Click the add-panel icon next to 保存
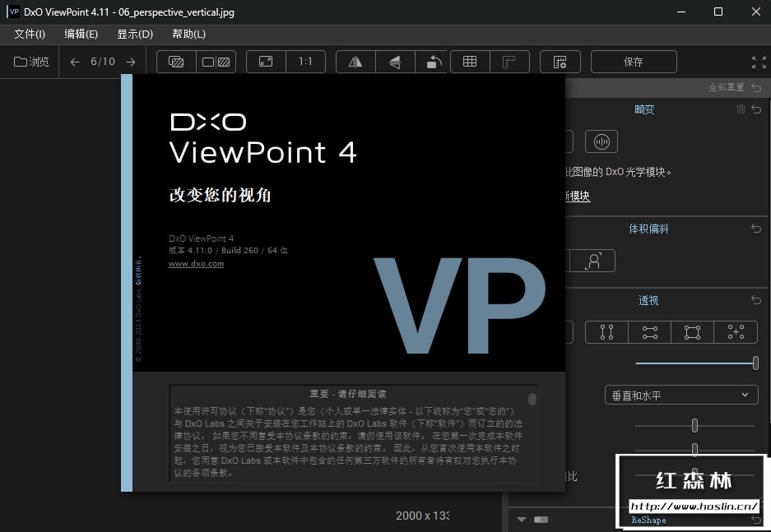This screenshot has width=771, height=532. tap(560, 62)
